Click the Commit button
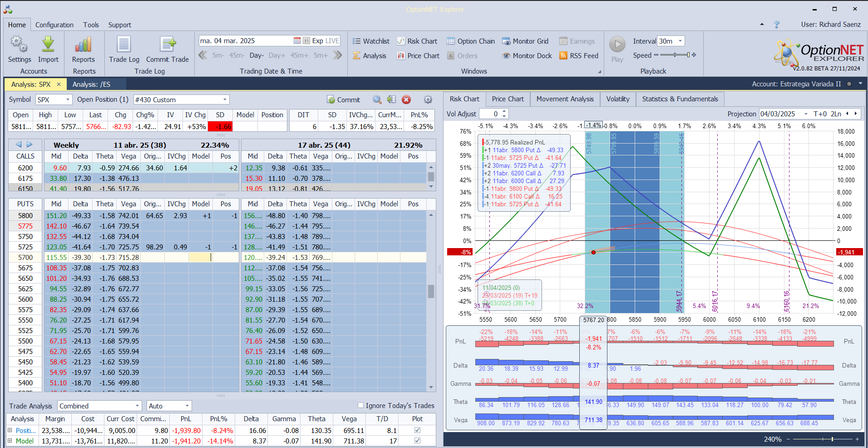 (344, 100)
